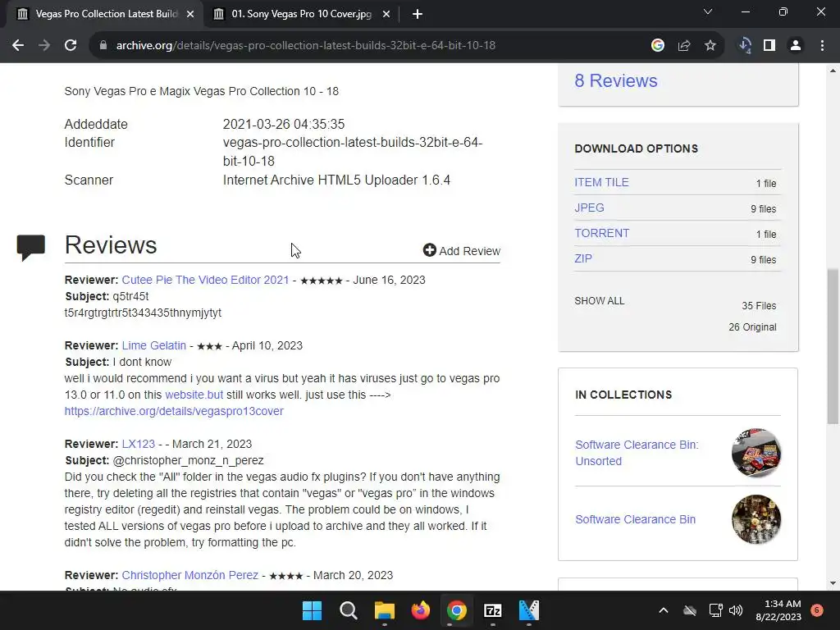
Task: Click the Chrome taskbar icon
Action: 456,610
